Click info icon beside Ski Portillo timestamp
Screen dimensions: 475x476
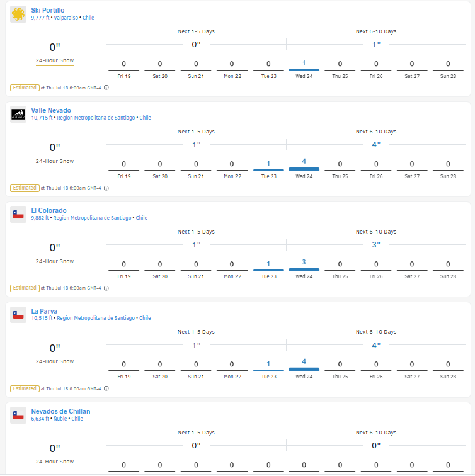[106, 88]
